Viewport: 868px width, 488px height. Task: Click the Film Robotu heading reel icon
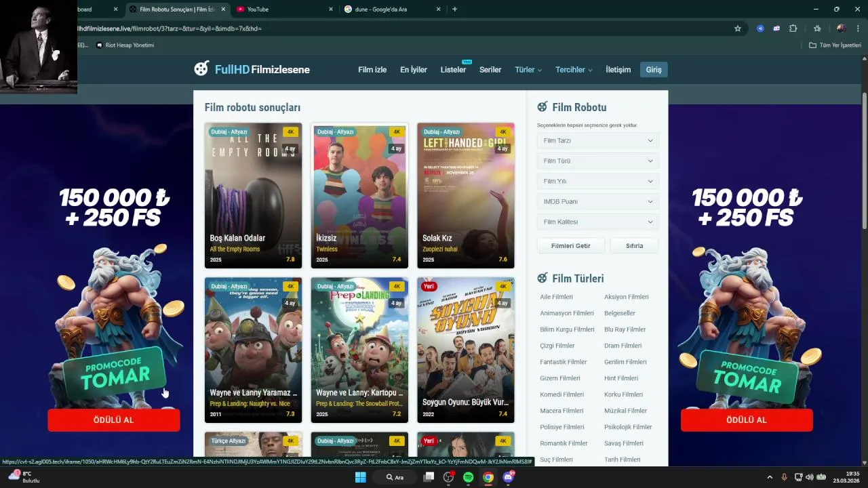pos(542,107)
